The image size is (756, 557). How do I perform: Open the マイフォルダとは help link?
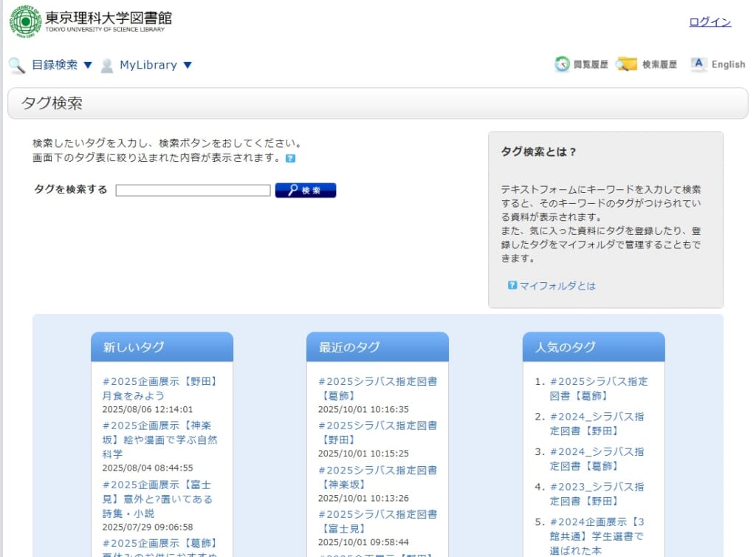click(557, 286)
